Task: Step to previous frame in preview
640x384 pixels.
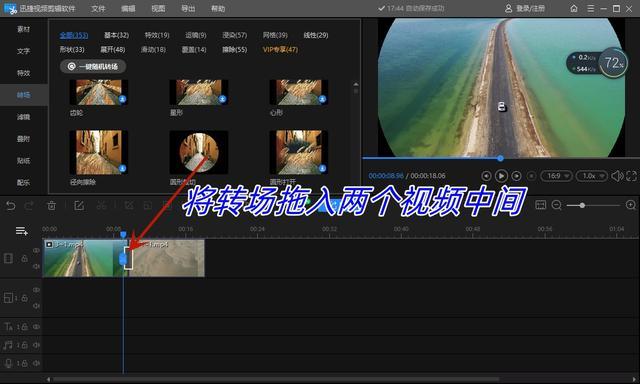Action: click(x=486, y=176)
